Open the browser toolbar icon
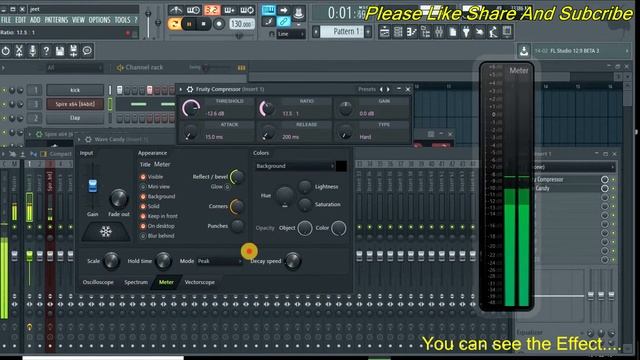Image resolution: width=640 pixels, height=360 pixels. pyautogui.click(x=425, y=32)
